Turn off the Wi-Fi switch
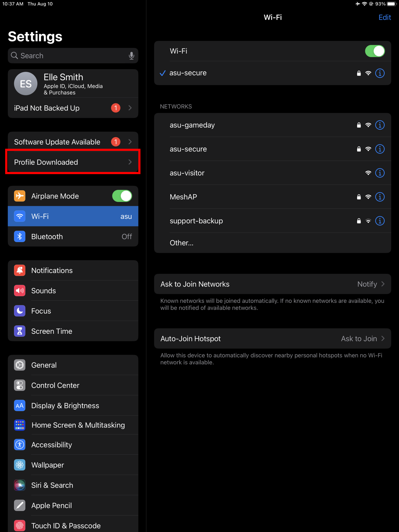The height and width of the screenshot is (532, 399). point(375,51)
